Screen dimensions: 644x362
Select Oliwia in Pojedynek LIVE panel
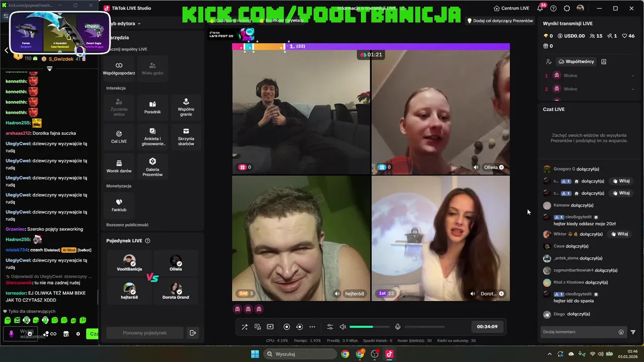pyautogui.click(x=176, y=263)
